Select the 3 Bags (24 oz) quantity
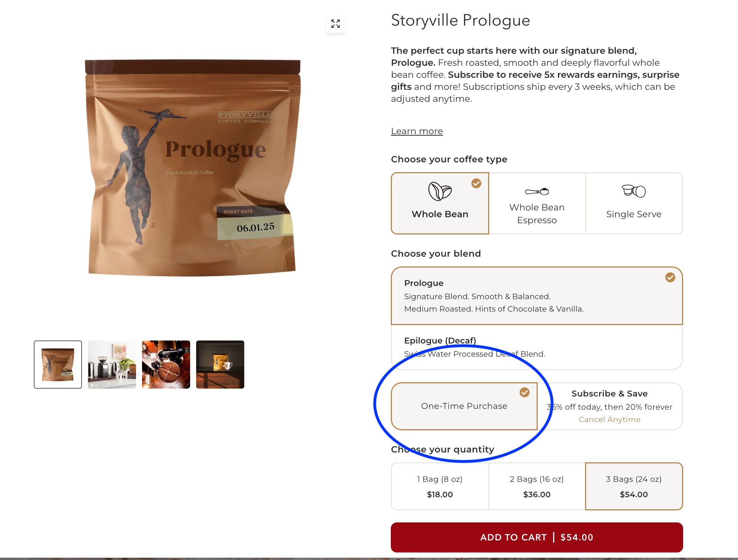 tap(634, 486)
